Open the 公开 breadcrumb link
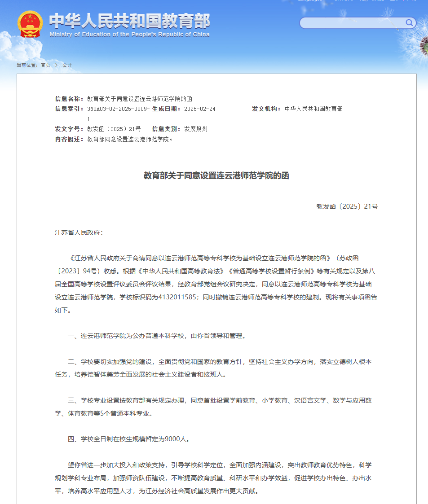Viewport: 428px width, 504px height. 67,65
